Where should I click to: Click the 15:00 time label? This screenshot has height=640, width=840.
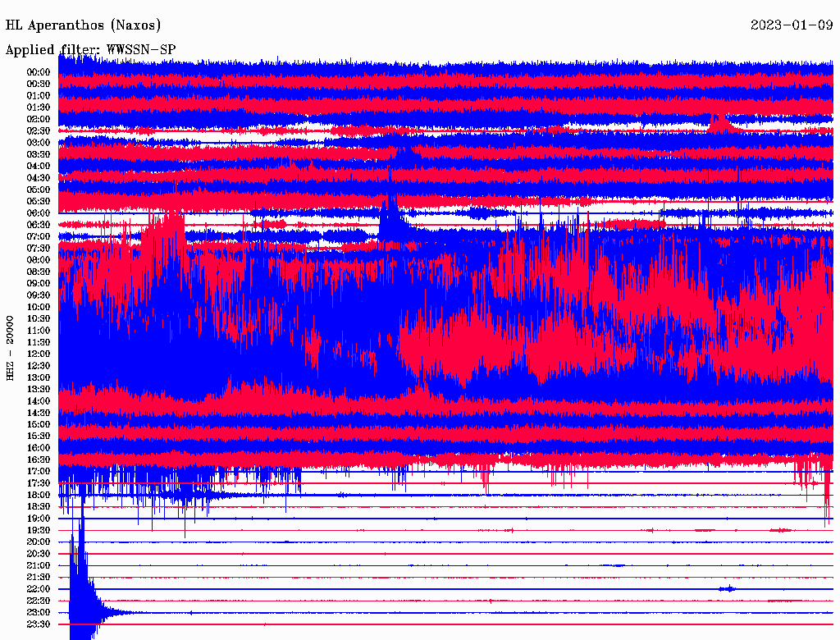pyautogui.click(x=39, y=424)
